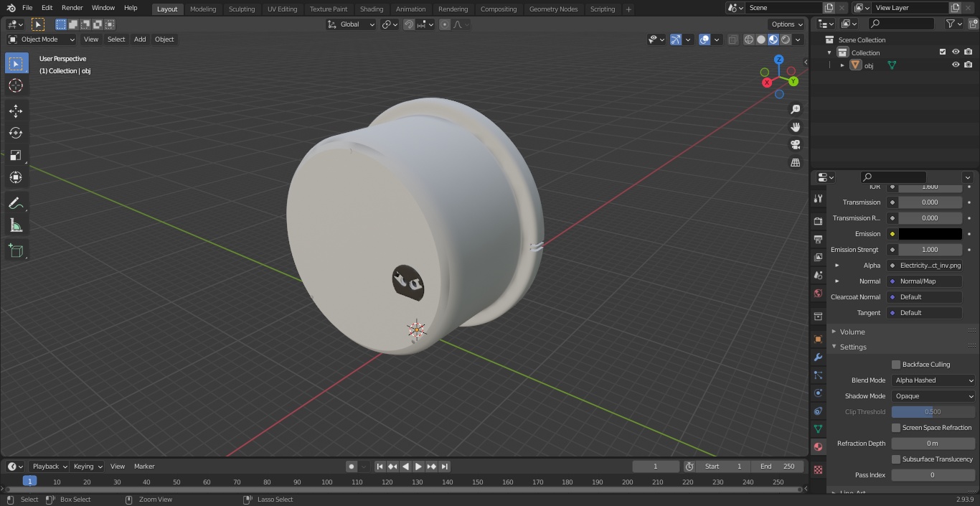This screenshot has height=506, width=980.
Task: Open the Output properties tab
Action: 818,239
